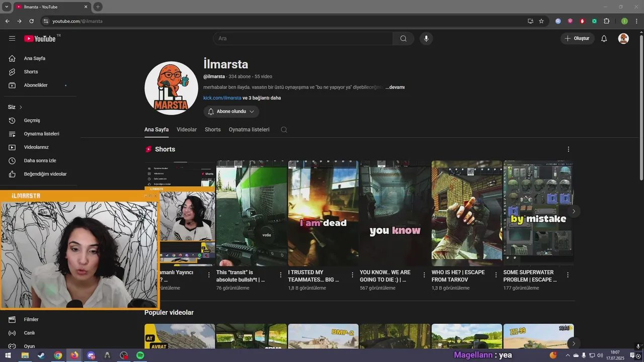Screen dimensions: 644x362
Task: Select the Ana Sayfa channel tab
Action: pyautogui.click(x=156, y=130)
